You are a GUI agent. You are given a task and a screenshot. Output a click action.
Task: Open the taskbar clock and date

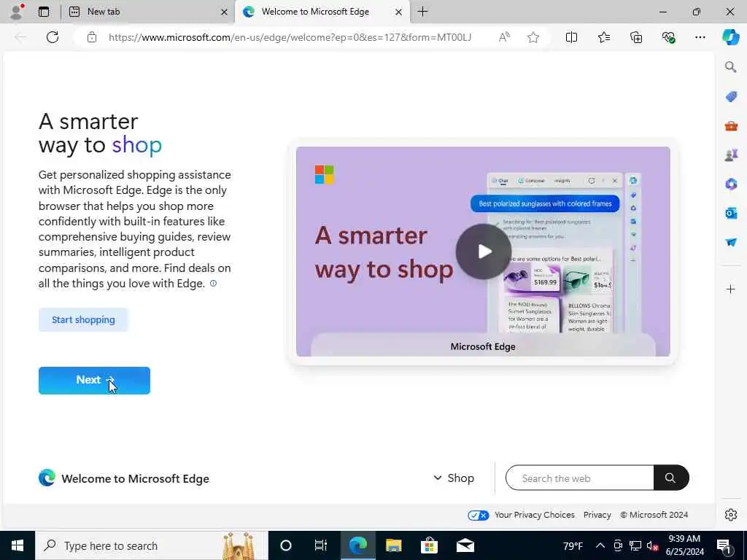coord(684,545)
